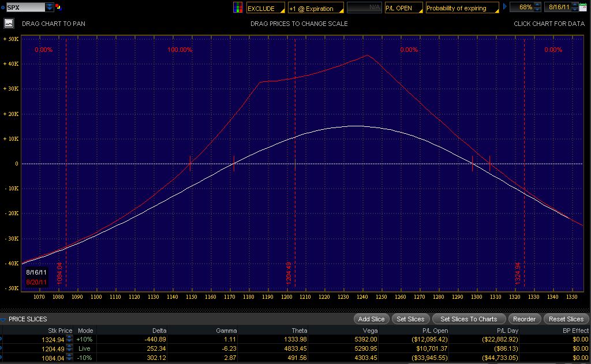This screenshot has width=591, height=364.
Task: Adjust the 1084.04 stock price stepper
Action: point(69,358)
